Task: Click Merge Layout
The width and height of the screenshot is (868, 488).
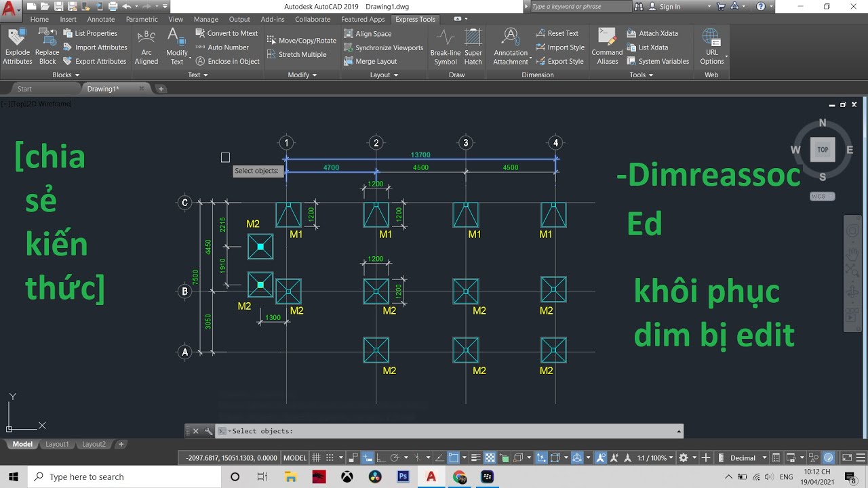Action: 370,61
